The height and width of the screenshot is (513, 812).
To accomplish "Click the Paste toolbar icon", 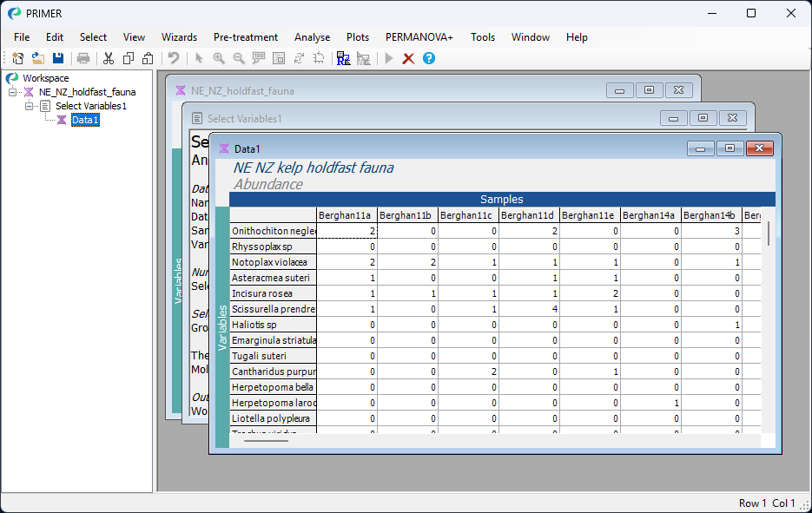I will 148,58.
